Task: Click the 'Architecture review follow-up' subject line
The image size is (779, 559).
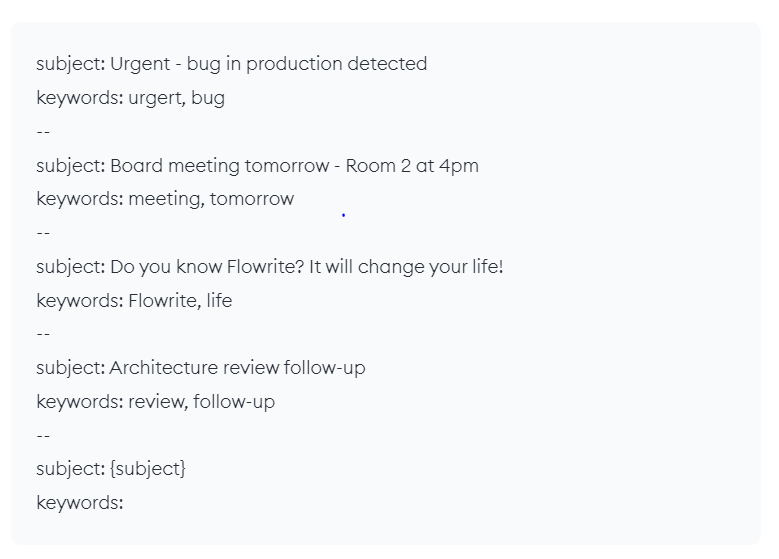Action: point(201,368)
